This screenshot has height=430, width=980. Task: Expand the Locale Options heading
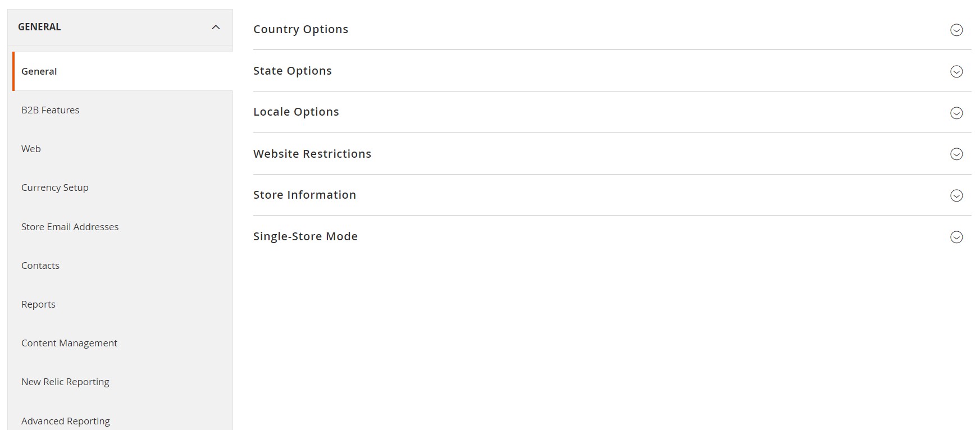[296, 112]
